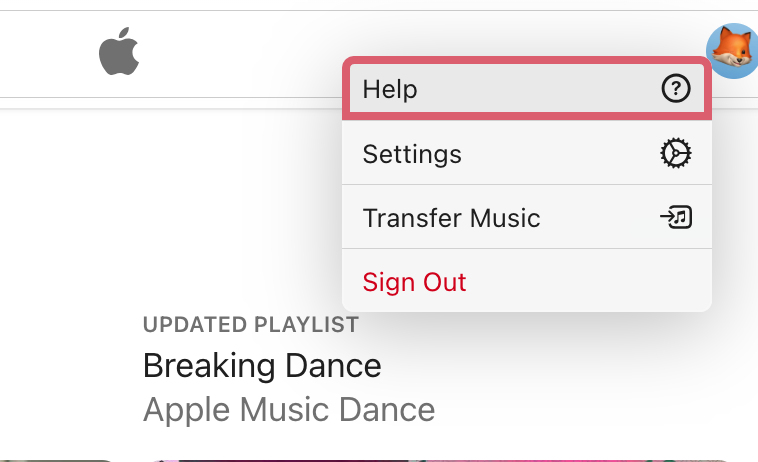
Task: Choose Settings from the account menu
Action: tap(412, 154)
